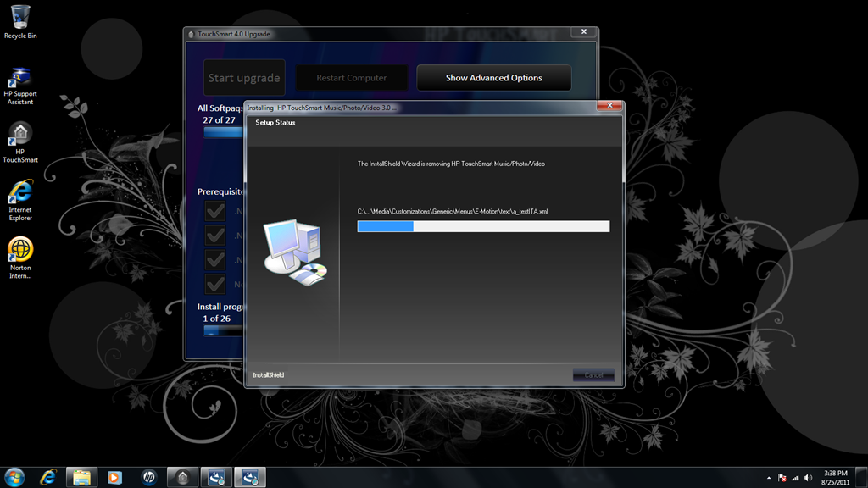The height and width of the screenshot is (488, 868).
Task: Open Internet Explorer desktop shortcut
Action: (x=20, y=200)
